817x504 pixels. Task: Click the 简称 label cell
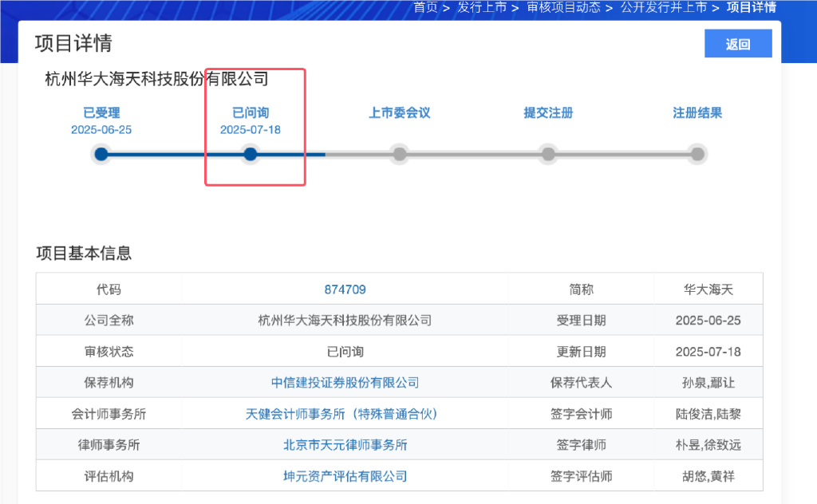point(582,289)
